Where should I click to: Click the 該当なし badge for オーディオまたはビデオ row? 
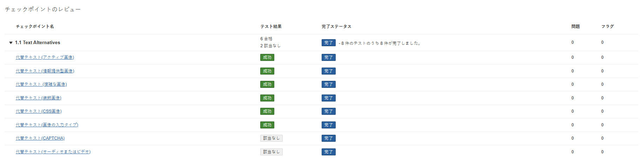coord(271,152)
